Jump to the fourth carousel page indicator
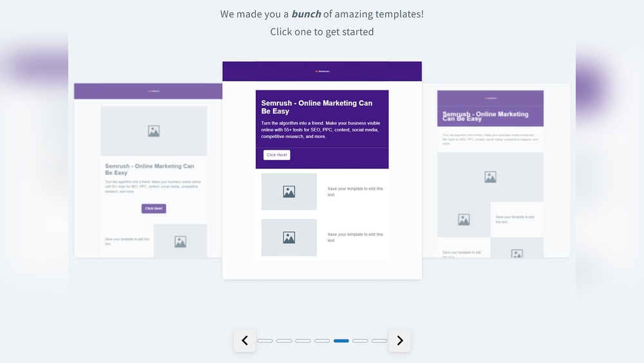The image size is (644, 363). click(x=322, y=341)
